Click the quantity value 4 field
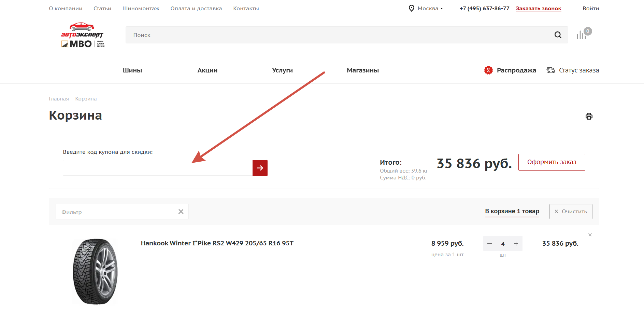Image resolution: width=644 pixels, height=312 pixels. 503,244
